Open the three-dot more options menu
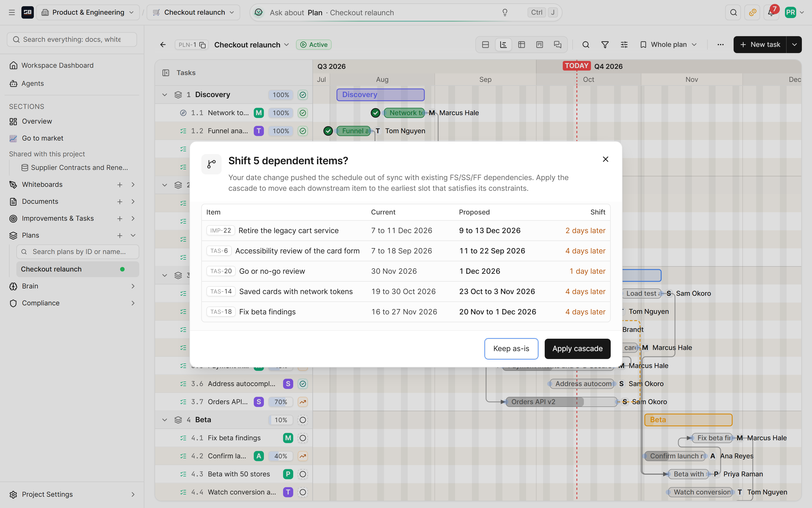This screenshot has height=508, width=812. coord(720,45)
